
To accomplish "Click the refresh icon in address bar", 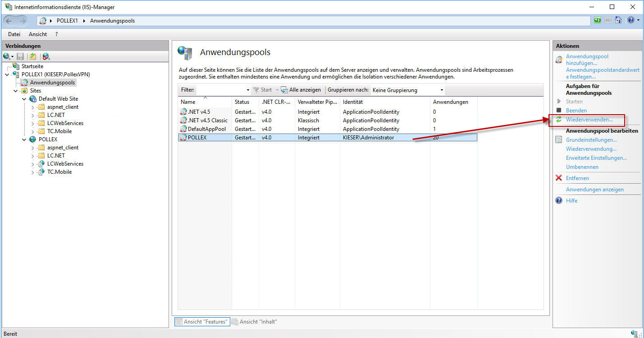I will click(x=598, y=20).
